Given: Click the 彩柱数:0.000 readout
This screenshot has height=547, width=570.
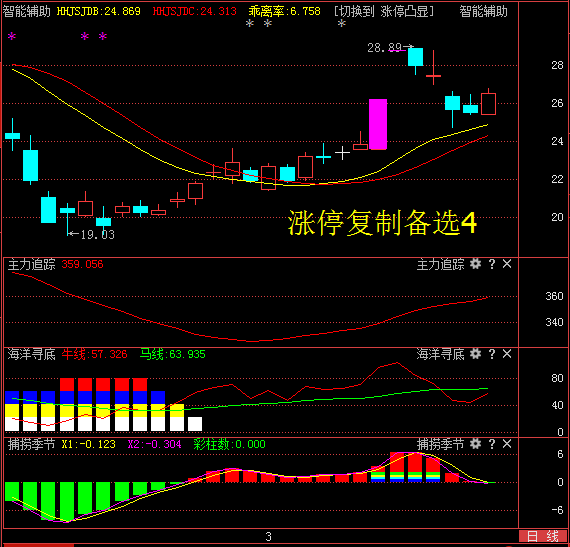Looking at the screenshot, I should 229,444.
